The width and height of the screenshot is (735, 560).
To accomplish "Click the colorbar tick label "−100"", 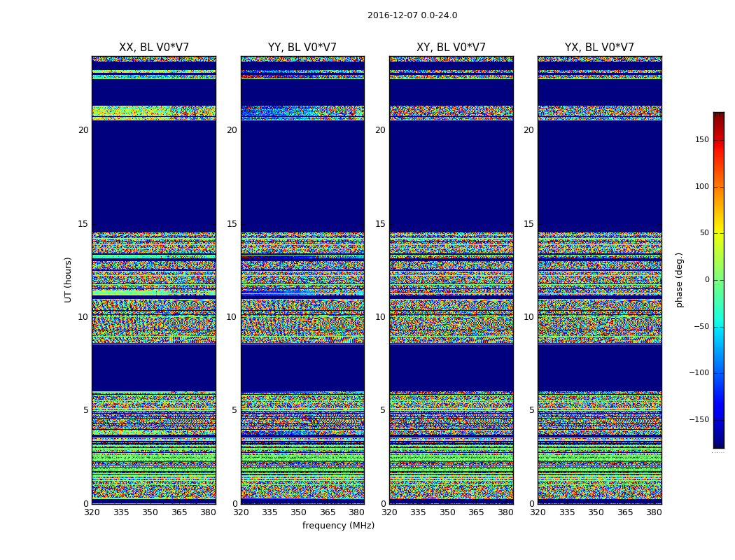I will [699, 372].
